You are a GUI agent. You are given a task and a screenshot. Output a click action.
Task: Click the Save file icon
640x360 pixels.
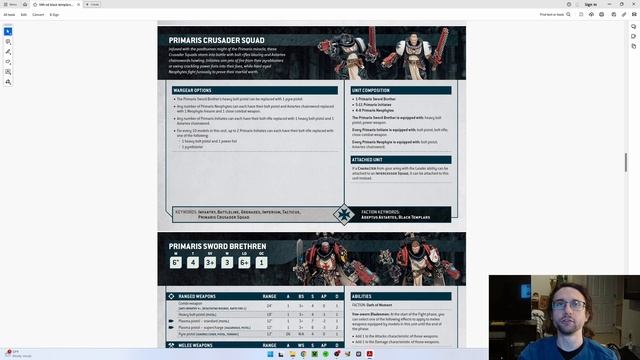581,15
